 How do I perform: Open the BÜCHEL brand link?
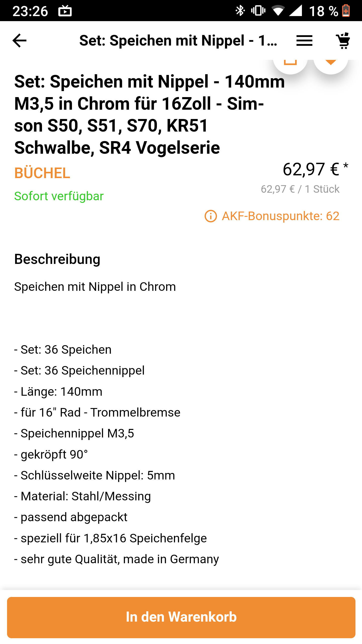[42, 173]
